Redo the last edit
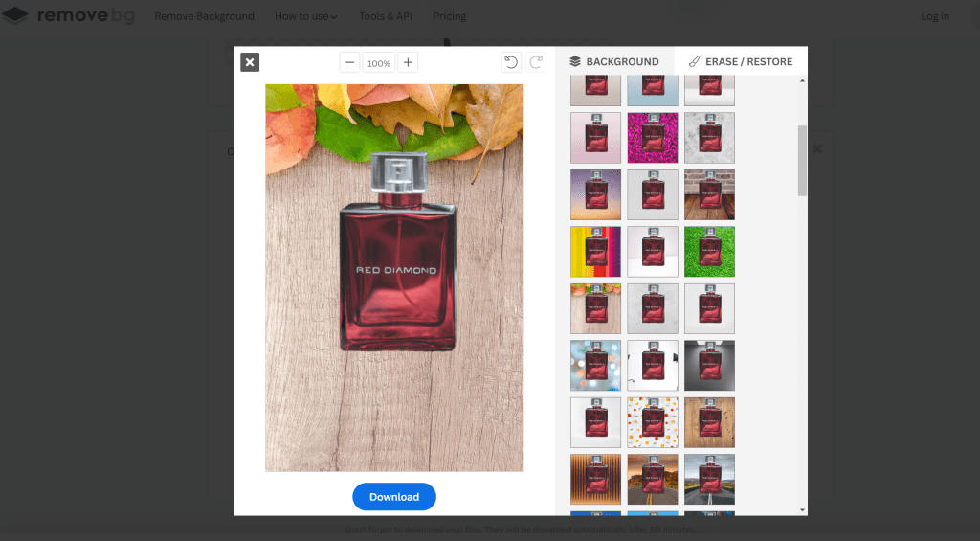980x541 pixels. point(536,62)
